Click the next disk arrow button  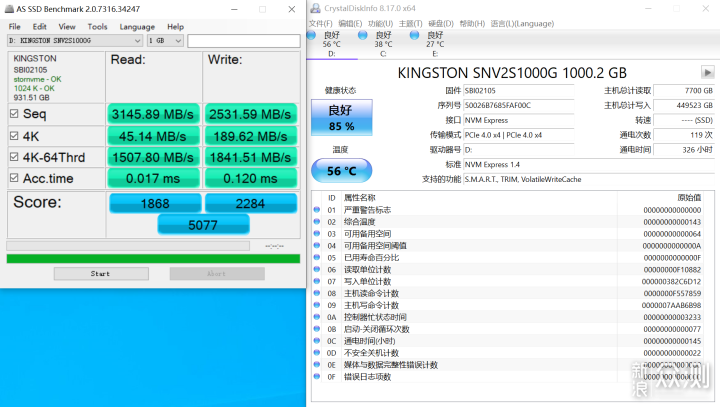pyautogui.click(x=707, y=72)
